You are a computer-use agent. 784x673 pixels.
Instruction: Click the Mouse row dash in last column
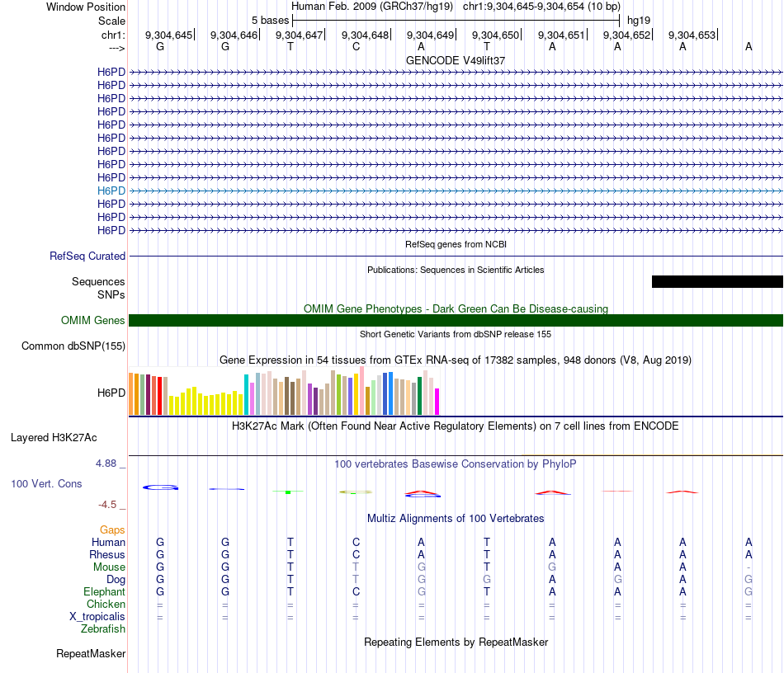[x=749, y=567]
